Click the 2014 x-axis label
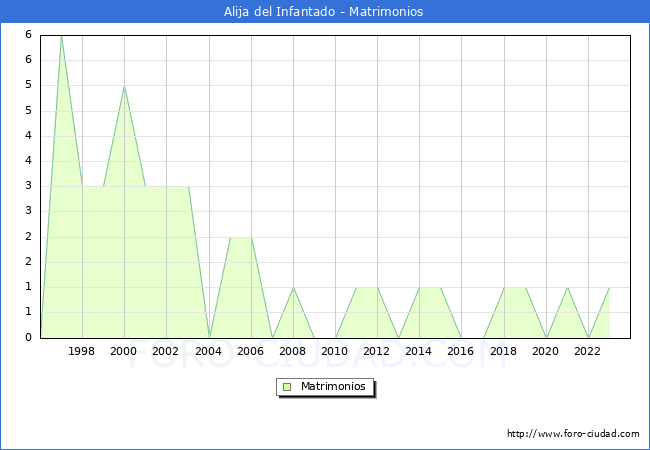 click(x=419, y=351)
